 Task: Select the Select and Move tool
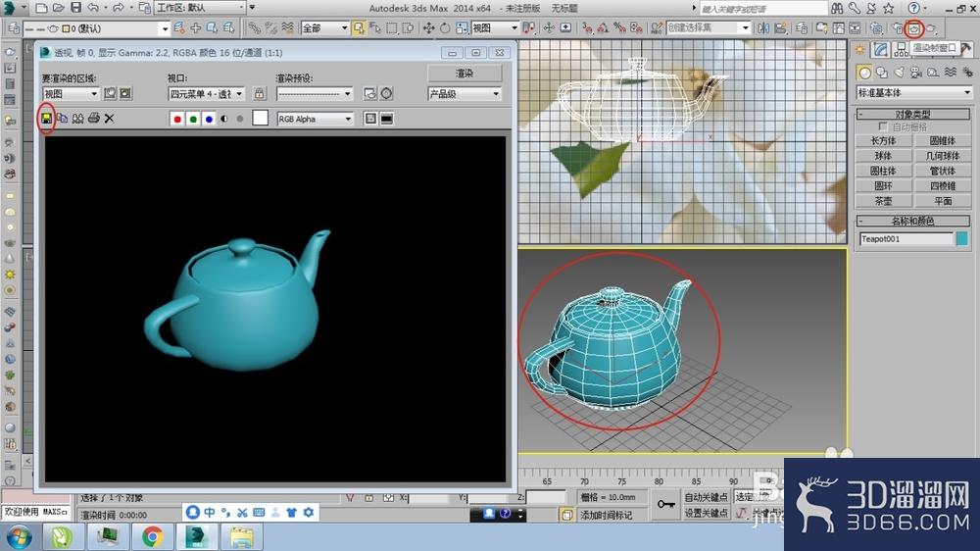429,28
